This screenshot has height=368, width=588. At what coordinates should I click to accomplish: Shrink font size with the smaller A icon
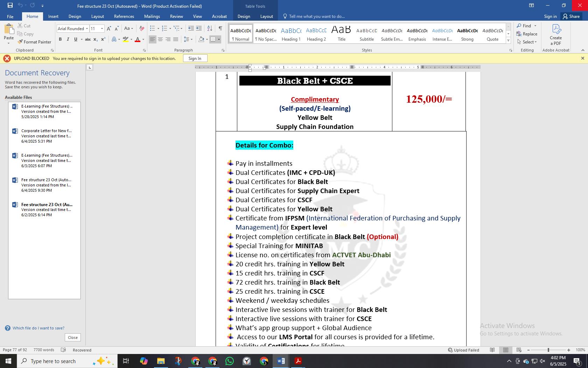tap(117, 28)
